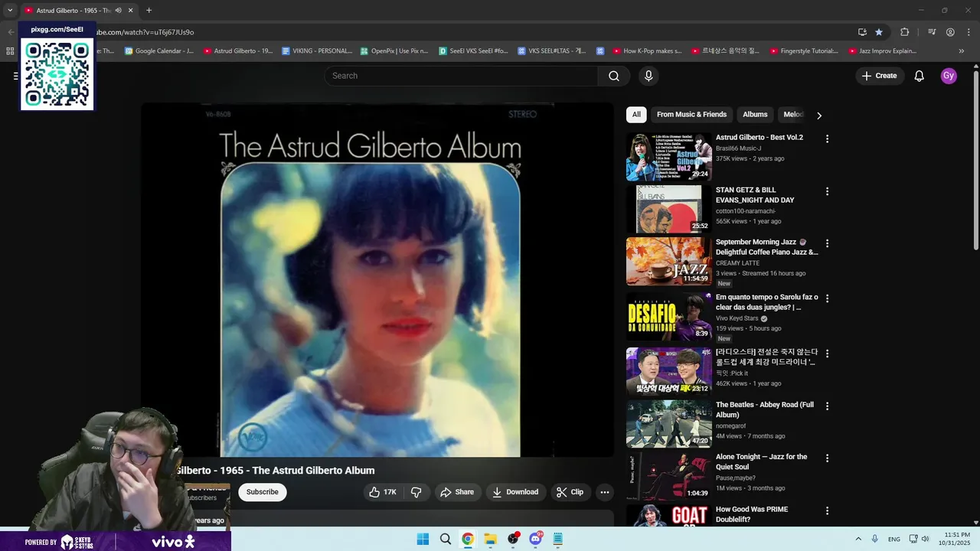The height and width of the screenshot is (551, 980).
Task: Dislike the video
Action: point(416,492)
